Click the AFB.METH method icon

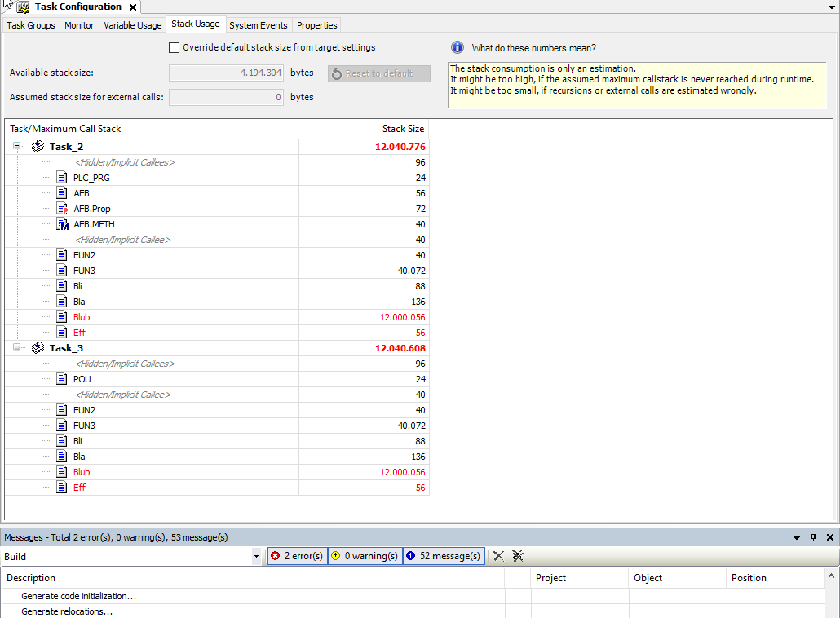[60, 224]
